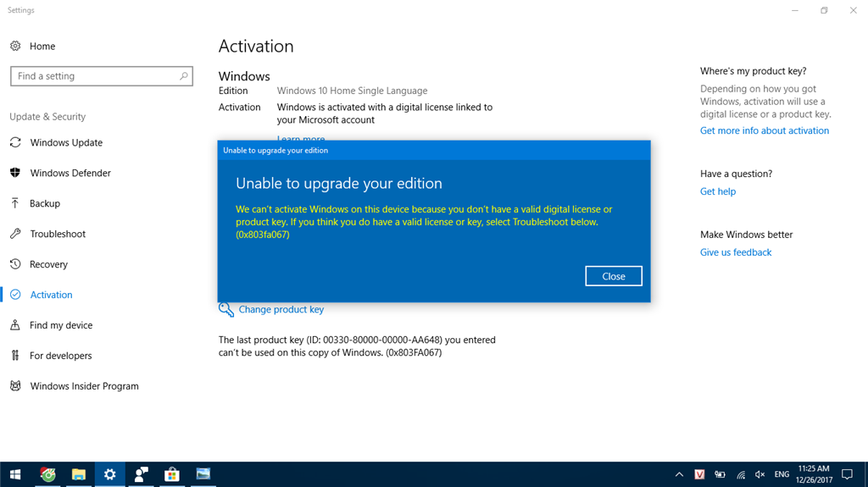Screen dimensions: 868x487
Task: Minimize the Settings window
Action: [x=795, y=10]
